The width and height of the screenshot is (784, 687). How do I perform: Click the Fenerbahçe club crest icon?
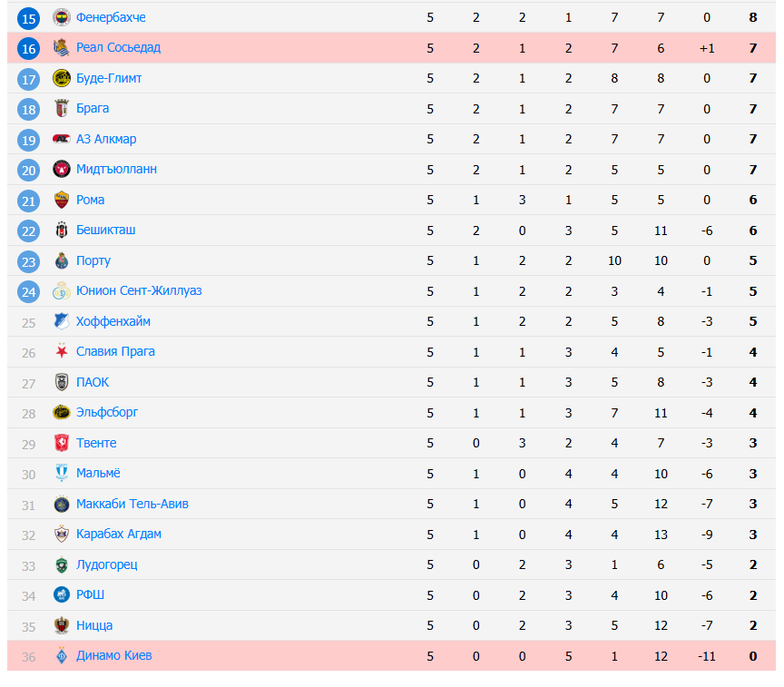click(61, 17)
